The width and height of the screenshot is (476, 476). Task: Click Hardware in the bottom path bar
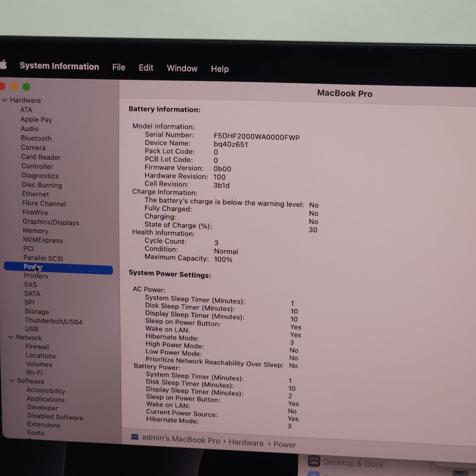click(246, 442)
